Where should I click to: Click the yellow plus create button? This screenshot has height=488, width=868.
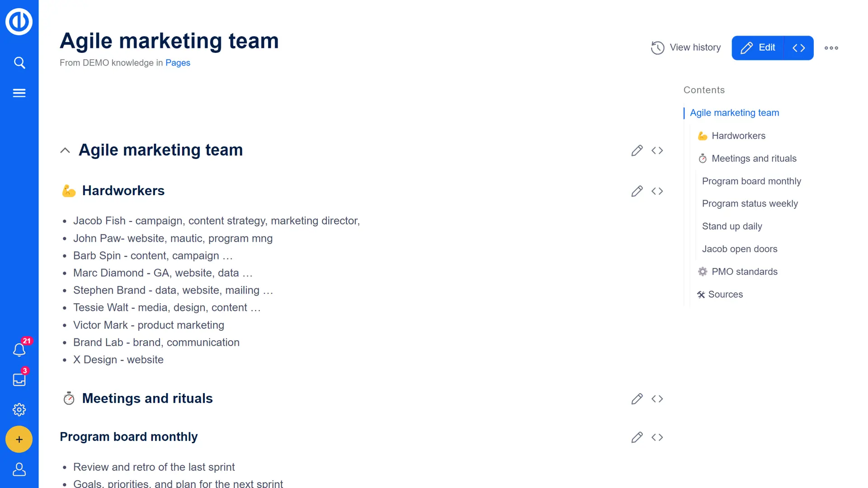[19, 439]
